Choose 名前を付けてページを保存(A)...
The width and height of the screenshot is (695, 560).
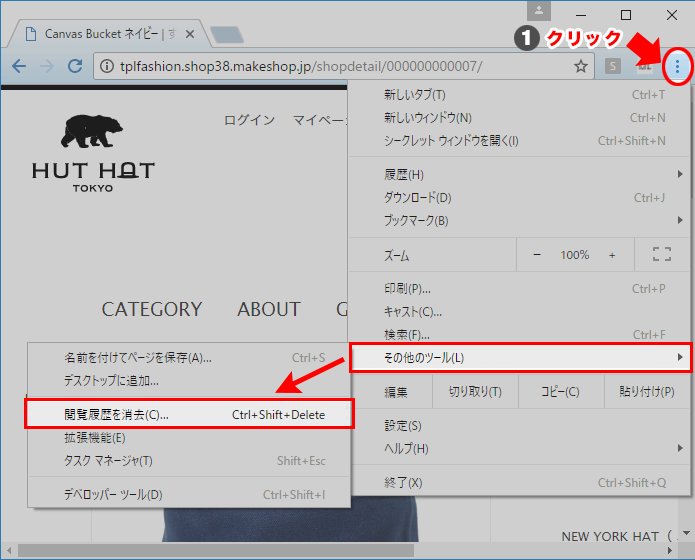(189, 357)
